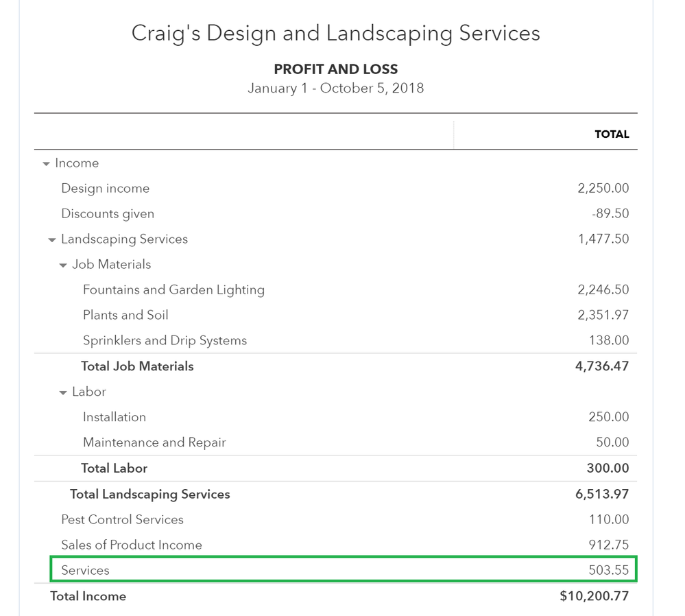The image size is (685, 616).
Task: Click the Discounts given amount -89.50
Action: (x=610, y=214)
